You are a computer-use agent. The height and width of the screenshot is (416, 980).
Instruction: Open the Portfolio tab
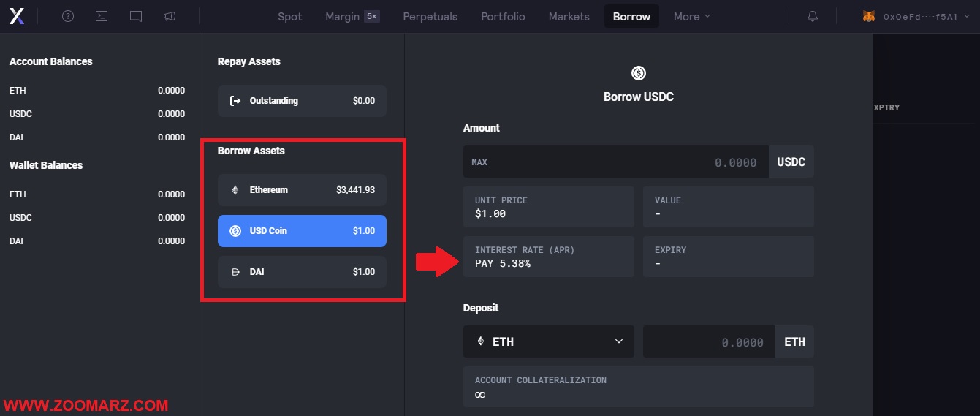tap(503, 16)
